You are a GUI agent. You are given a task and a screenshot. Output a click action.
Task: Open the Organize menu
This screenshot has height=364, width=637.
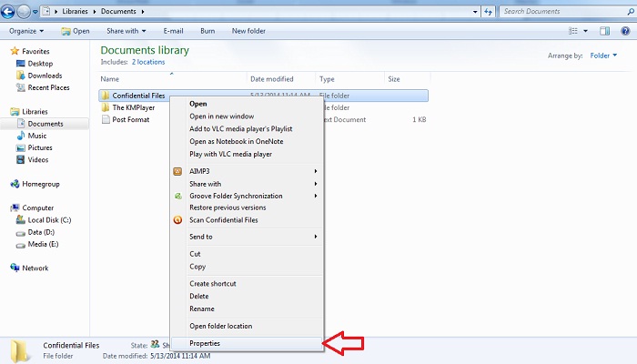click(x=26, y=31)
